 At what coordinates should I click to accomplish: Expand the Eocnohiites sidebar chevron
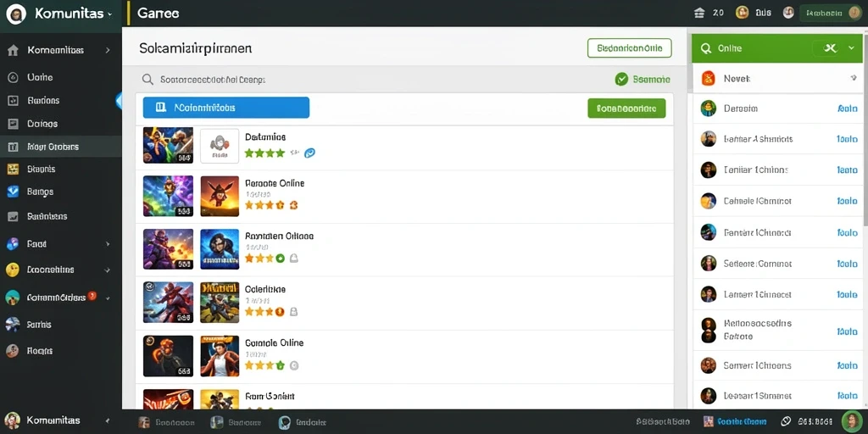108,270
